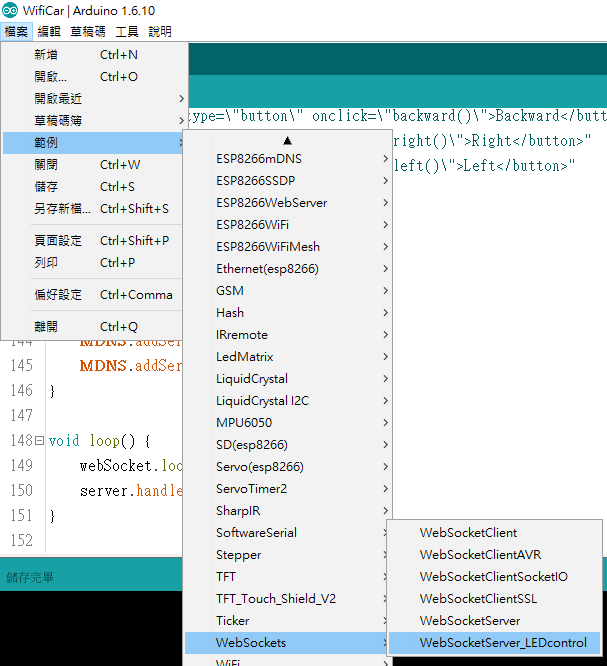Click line number 152 in gutter
The width and height of the screenshot is (607, 666).
22,541
